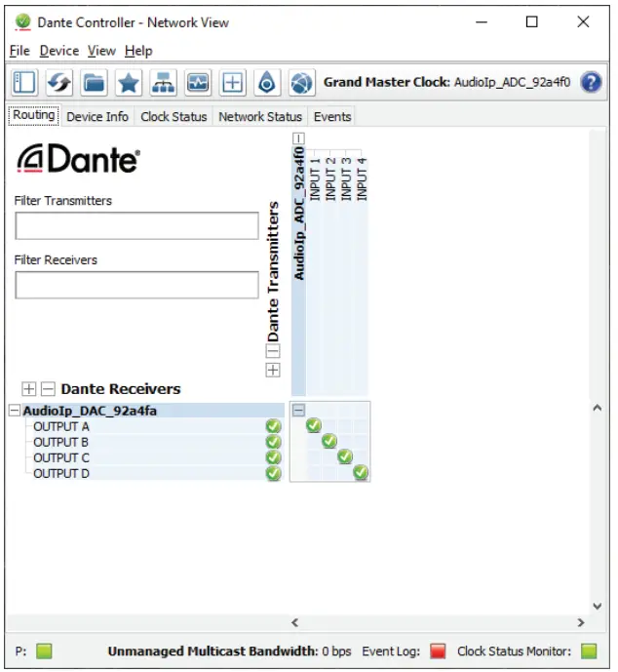Select the Routing tab
Screen dimensions: 618x672
[x=34, y=115]
